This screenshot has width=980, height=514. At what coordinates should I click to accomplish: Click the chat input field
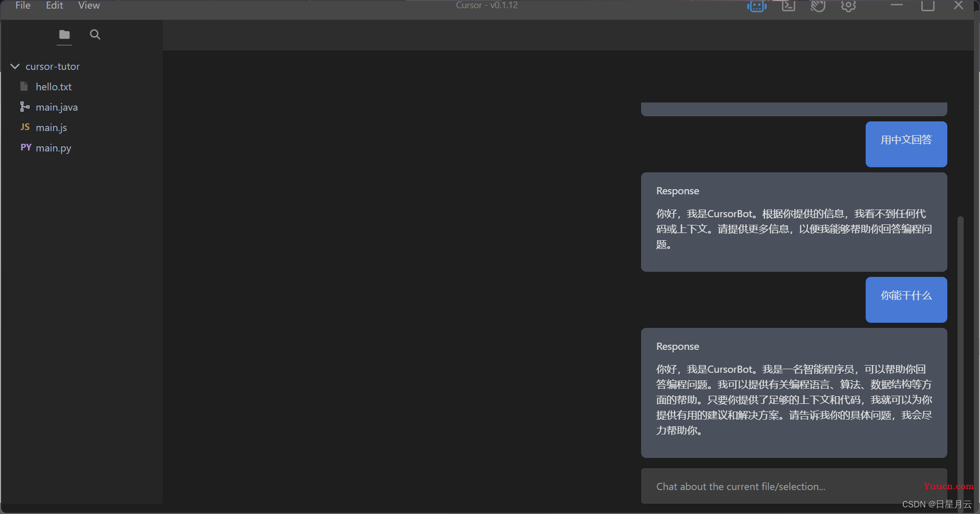pos(794,486)
